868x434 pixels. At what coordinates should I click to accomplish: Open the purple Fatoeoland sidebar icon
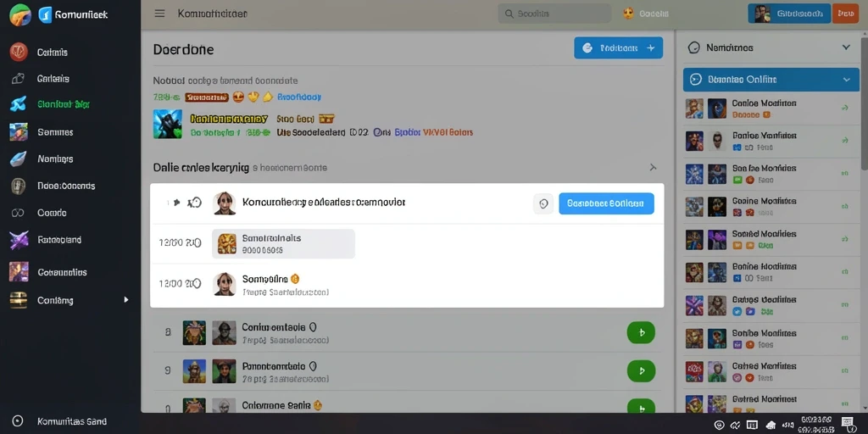coord(19,240)
